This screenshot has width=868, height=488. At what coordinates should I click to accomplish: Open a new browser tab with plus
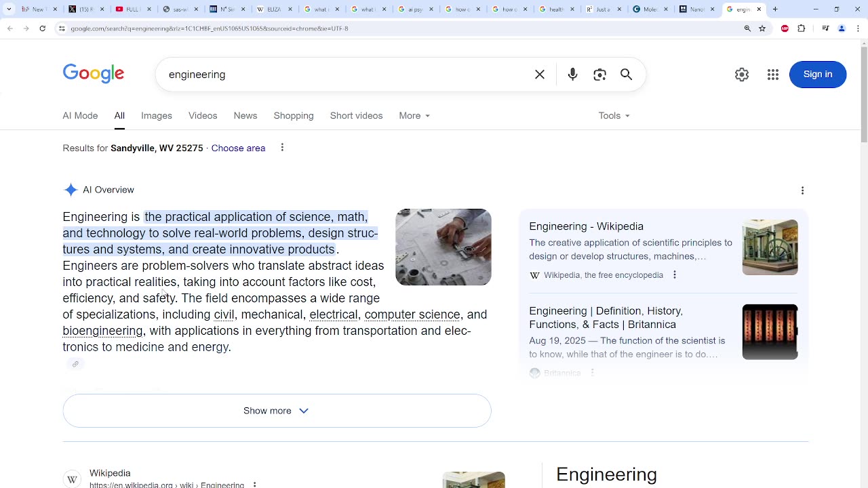click(x=775, y=9)
